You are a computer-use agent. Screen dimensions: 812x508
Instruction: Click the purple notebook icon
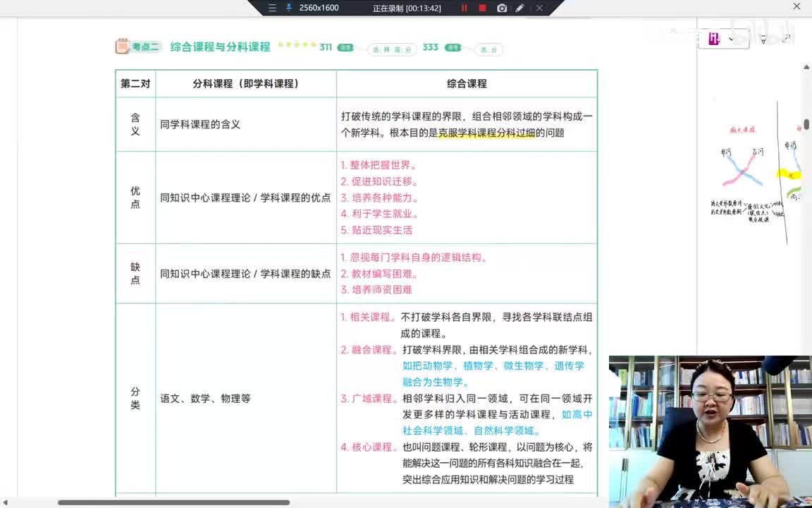[x=714, y=38]
